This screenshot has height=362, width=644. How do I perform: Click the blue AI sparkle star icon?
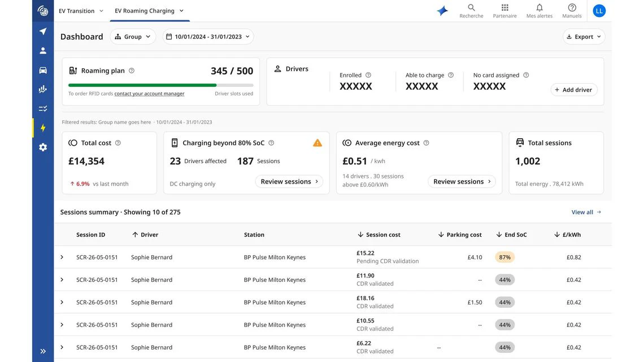click(x=442, y=11)
